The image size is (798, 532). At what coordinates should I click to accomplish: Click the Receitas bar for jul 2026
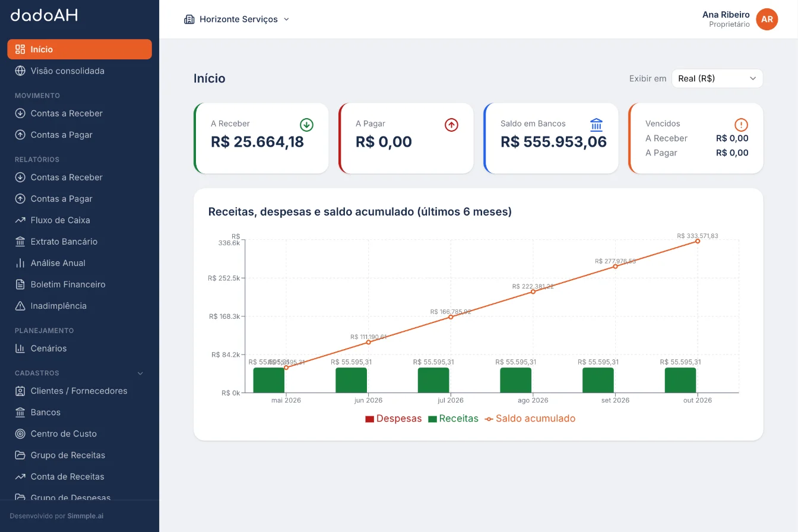pyautogui.click(x=433, y=380)
